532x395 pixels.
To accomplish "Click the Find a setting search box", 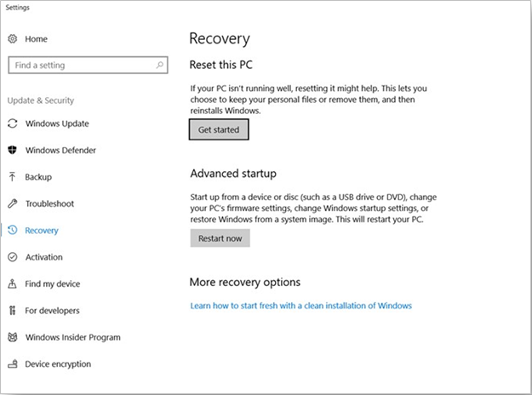I will pos(88,65).
